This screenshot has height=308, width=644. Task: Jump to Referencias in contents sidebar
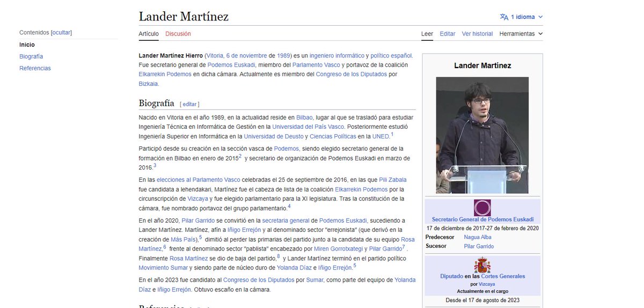[35, 68]
